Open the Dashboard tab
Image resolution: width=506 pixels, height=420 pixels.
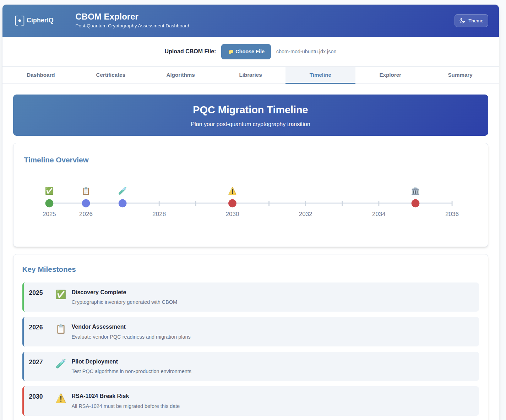(41, 75)
